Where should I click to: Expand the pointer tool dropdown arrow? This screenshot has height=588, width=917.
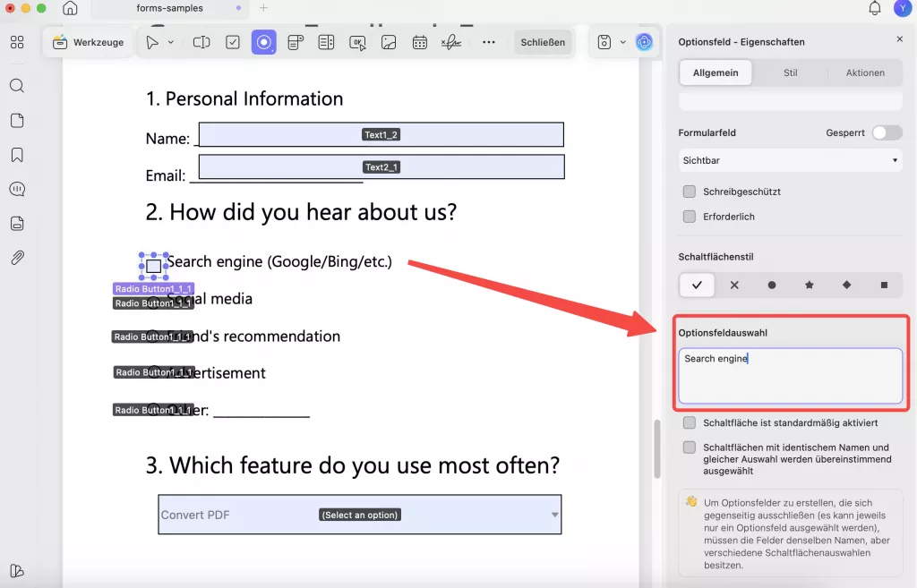pyautogui.click(x=171, y=42)
